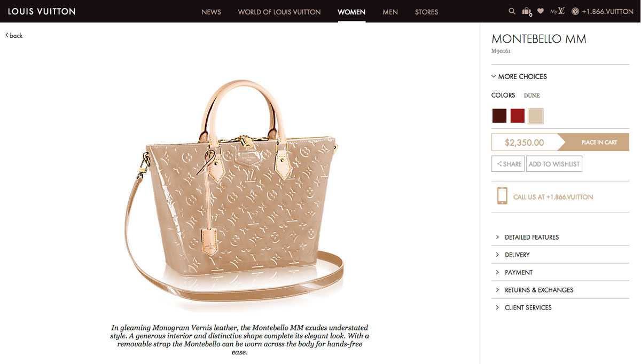The height and width of the screenshot is (364, 641).
Task: Click the Louis Vuitton logo
Action: [42, 11]
